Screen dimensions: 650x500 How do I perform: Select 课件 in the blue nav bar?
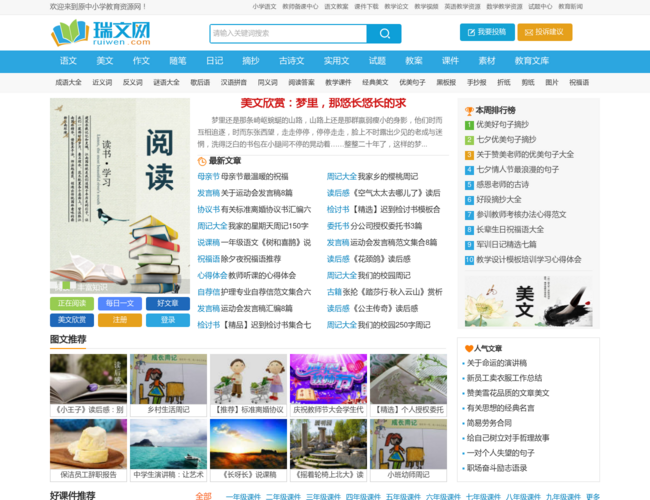coord(450,61)
